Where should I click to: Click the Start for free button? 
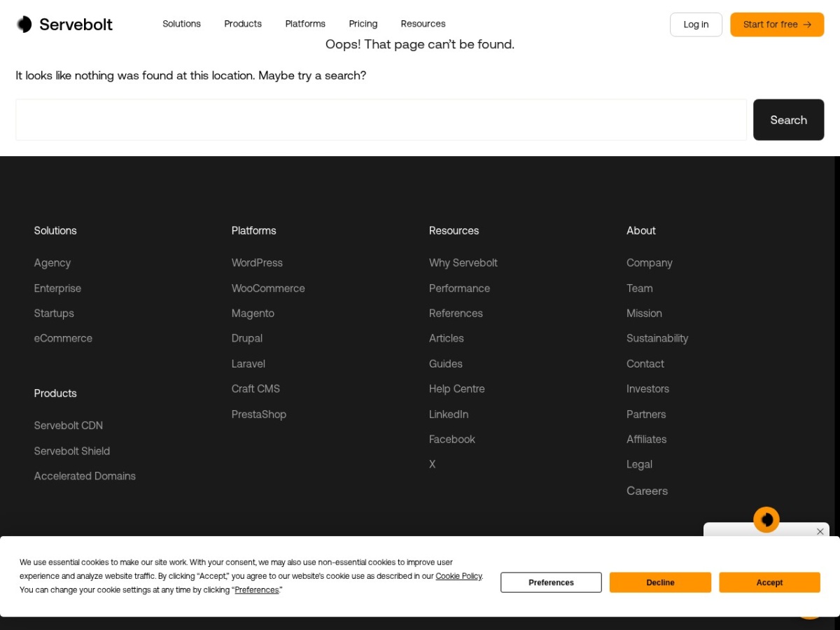pyautogui.click(x=777, y=24)
